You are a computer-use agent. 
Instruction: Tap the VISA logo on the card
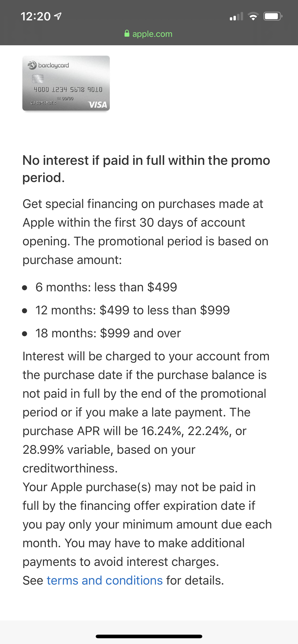98,104
